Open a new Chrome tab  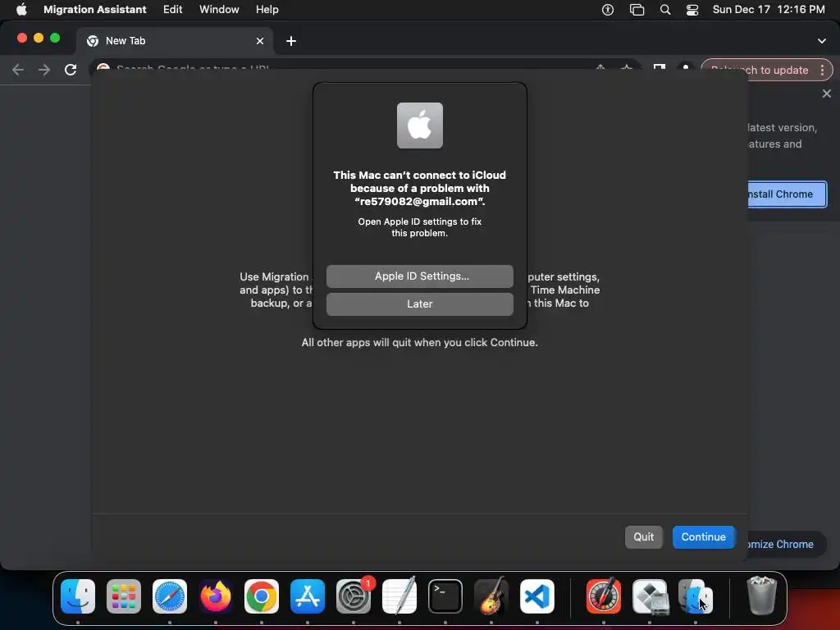(x=291, y=41)
